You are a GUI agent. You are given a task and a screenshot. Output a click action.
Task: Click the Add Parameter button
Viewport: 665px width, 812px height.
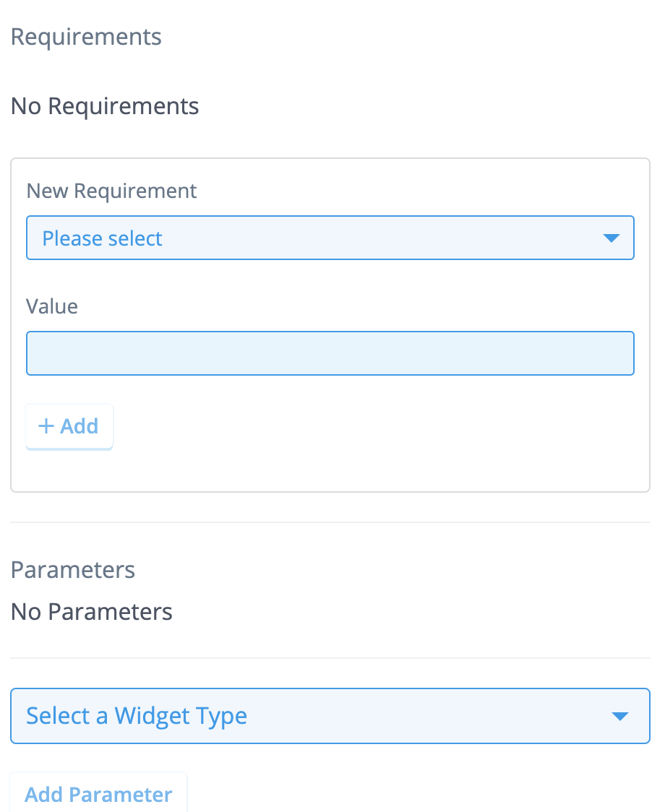click(x=98, y=795)
